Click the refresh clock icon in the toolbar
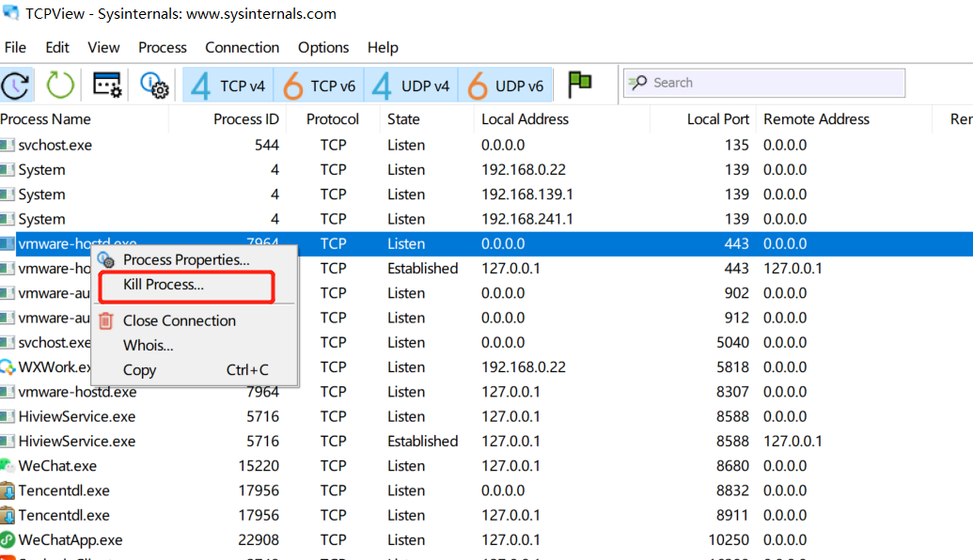973x560 pixels. pos(16,85)
